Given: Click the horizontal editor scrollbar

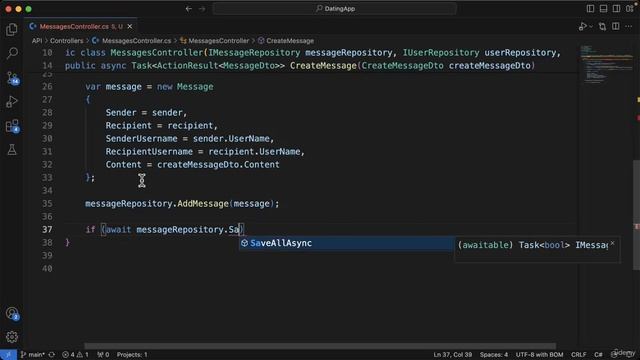Looking at the screenshot, I should (x=320, y=345).
